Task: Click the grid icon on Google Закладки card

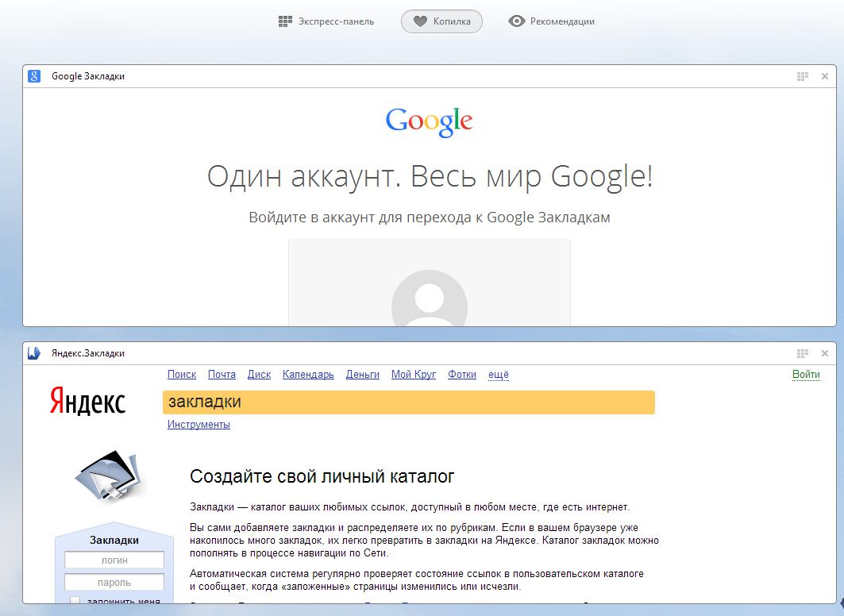Action: click(803, 76)
